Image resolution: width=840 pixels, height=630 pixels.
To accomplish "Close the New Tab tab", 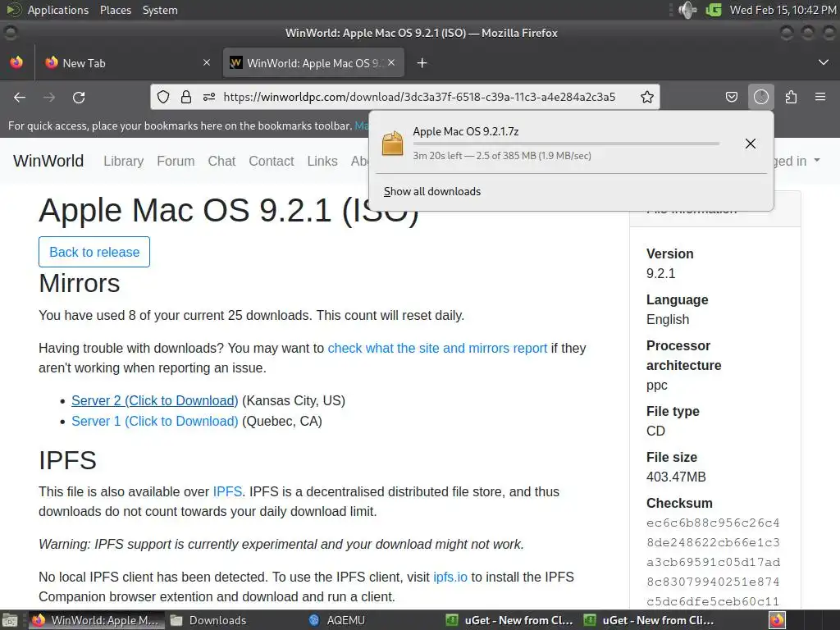I will coord(207,62).
